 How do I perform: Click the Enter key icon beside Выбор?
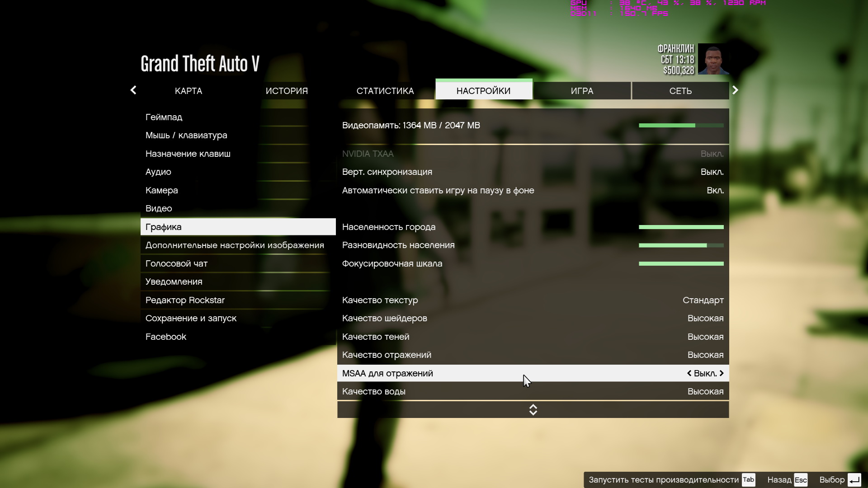point(854,480)
